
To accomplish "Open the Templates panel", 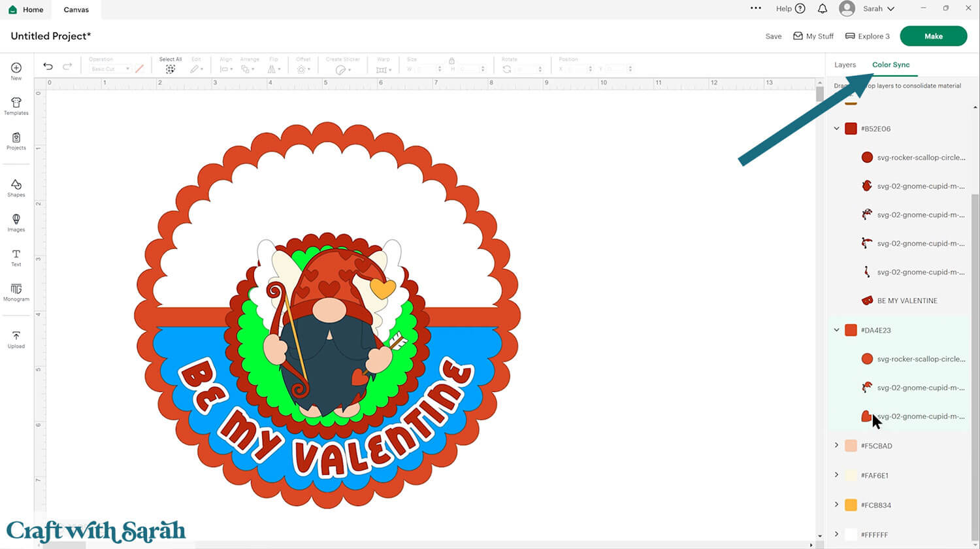I will tap(16, 106).
